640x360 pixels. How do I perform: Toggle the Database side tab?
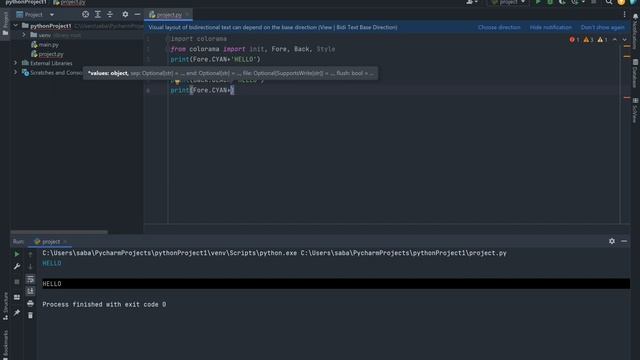coord(636,73)
